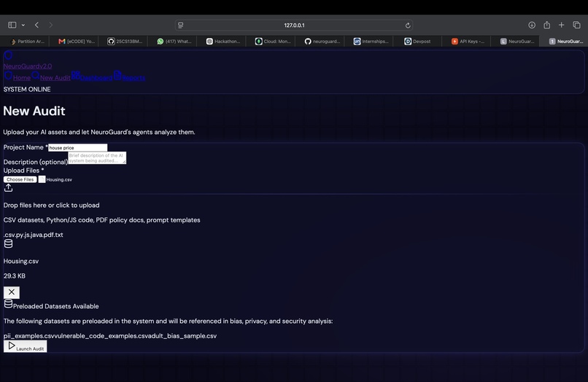Open the page settings icon in address bar
Image resolution: width=588 pixels, height=382 pixels.
point(181,25)
